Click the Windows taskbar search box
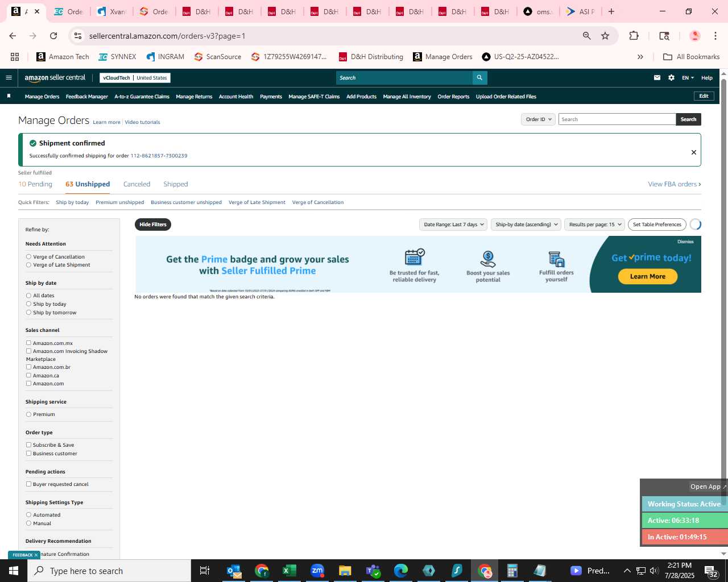 point(109,571)
